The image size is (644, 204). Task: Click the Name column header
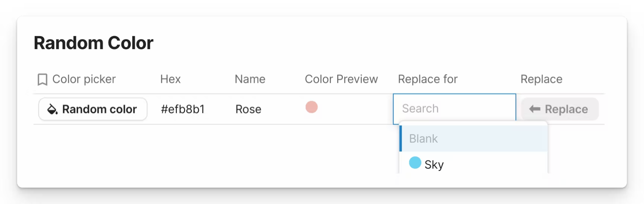pos(250,79)
